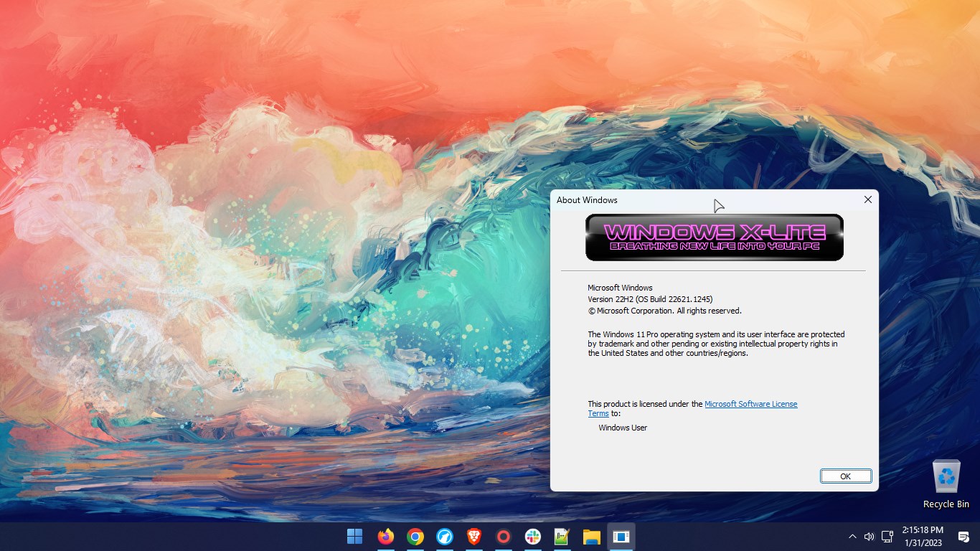Click the Windows X-Lite banner image
Screen dimensions: 980x551
click(714, 237)
